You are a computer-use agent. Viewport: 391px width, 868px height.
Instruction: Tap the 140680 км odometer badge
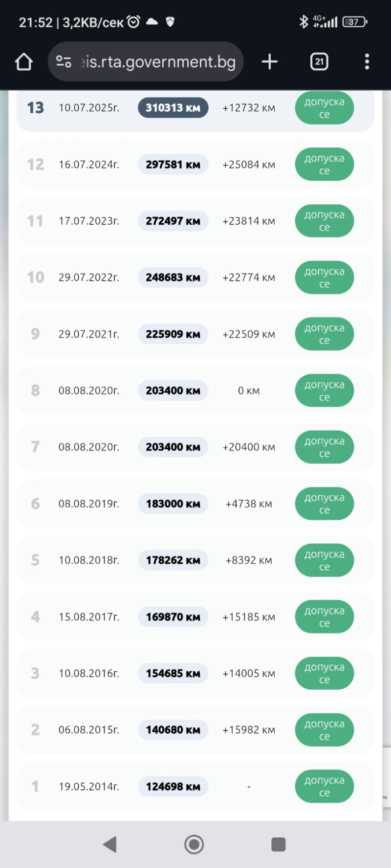(173, 730)
